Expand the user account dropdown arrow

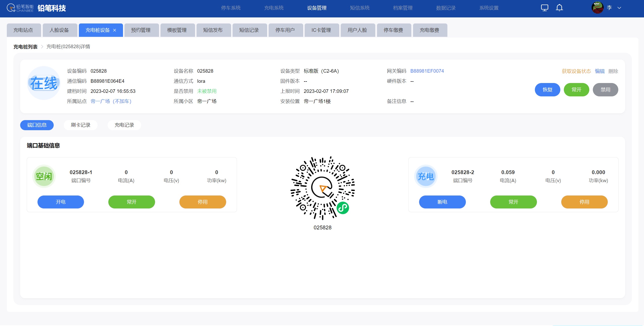tap(619, 8)
